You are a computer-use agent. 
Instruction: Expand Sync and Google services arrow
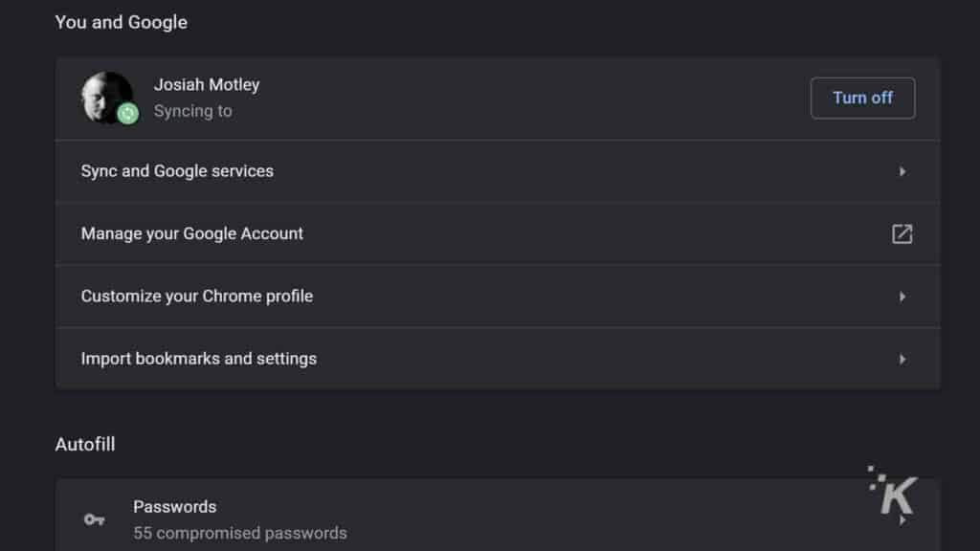902,171
